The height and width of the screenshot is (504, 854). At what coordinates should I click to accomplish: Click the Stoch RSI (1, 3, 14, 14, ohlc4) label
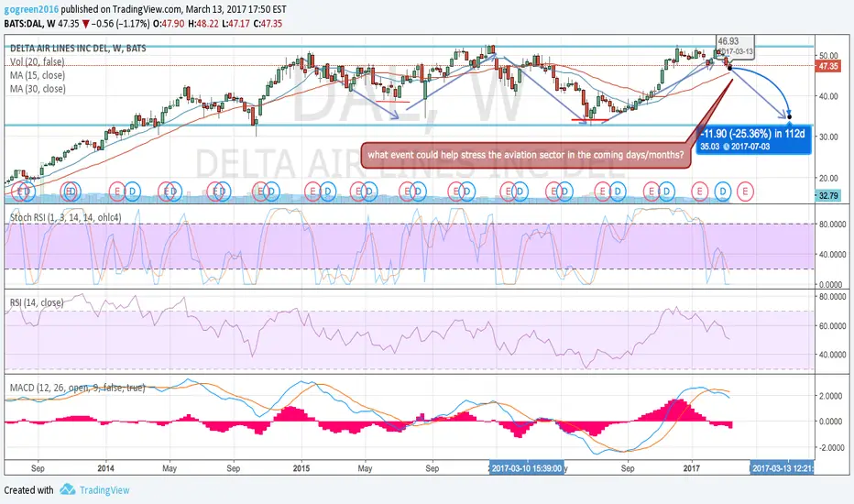tap(66, 217)
